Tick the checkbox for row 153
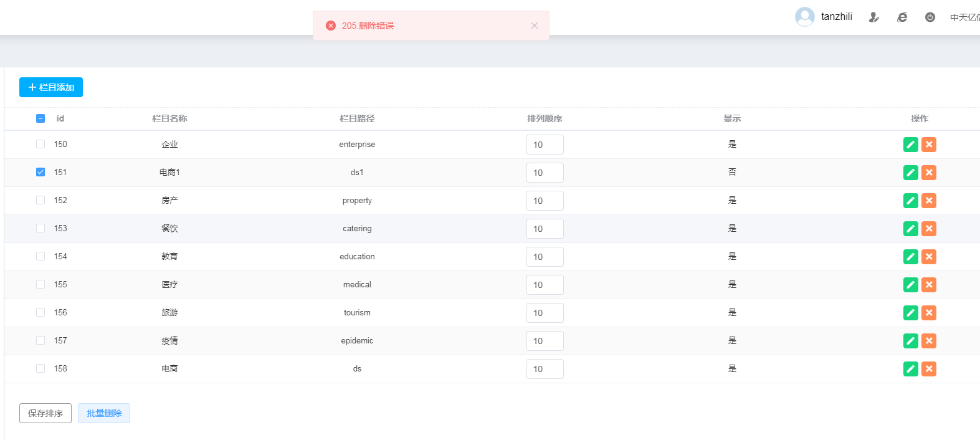This screenshot has height=440, width=980. (x=40, y=228)
